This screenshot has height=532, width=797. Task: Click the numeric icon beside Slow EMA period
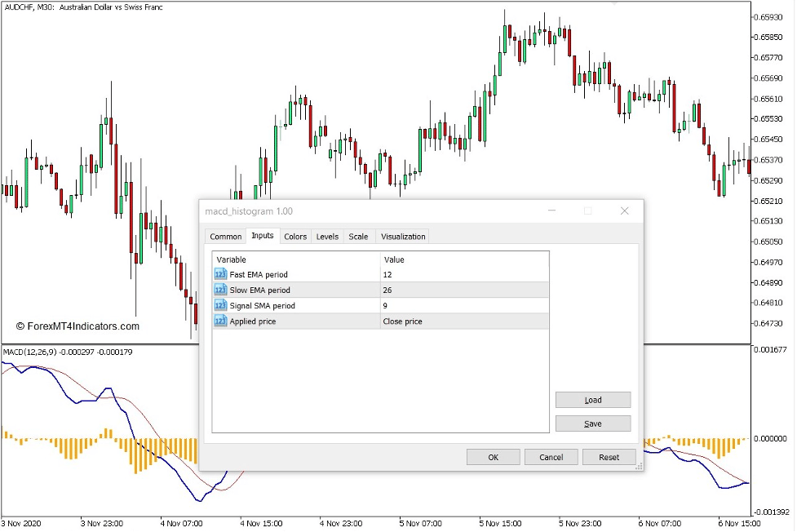(x=220, y=290)
